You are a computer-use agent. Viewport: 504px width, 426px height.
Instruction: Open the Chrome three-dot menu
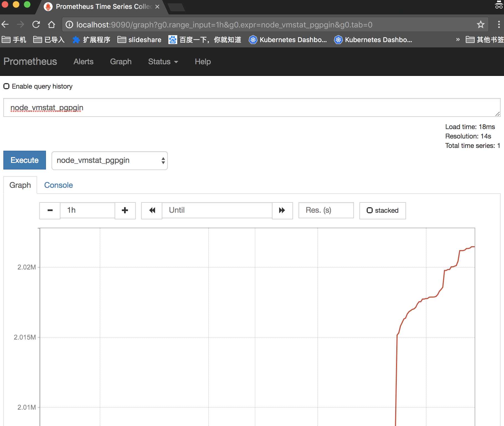(x=499, y=25)
